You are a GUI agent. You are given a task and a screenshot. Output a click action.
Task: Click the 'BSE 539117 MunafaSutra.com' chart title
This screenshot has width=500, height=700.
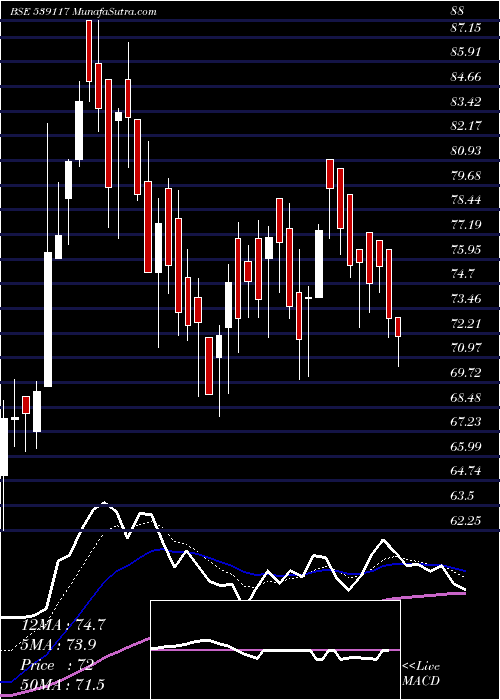pos(83,12)
